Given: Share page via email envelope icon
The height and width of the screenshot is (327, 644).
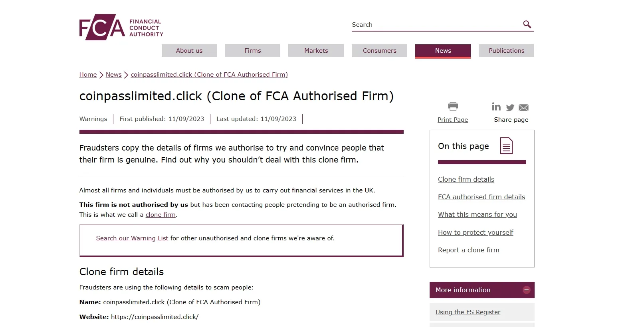Looking at the screenshot, I should coord(523,108).
